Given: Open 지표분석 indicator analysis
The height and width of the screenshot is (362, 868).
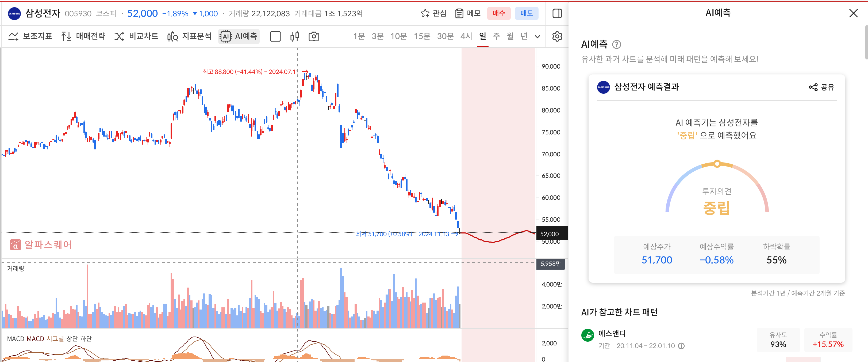Looking at the screenshot, I should pos(189,36).
